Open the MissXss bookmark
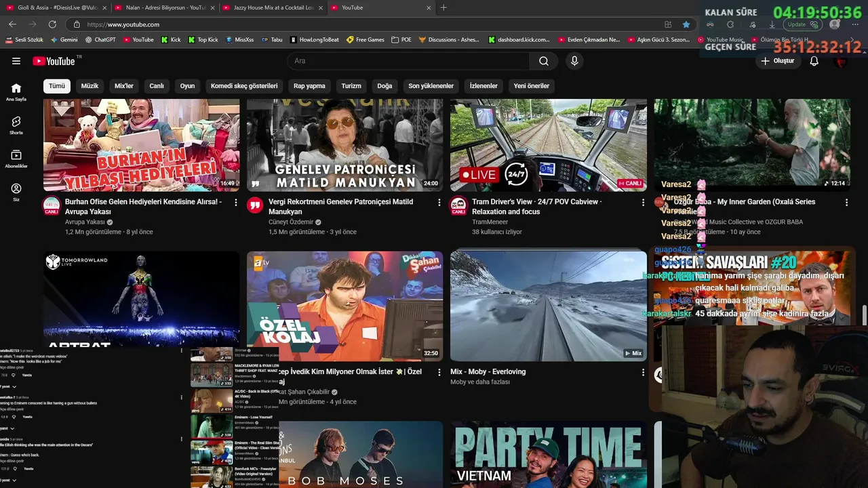Viewport: 868px width, 488px height. [x=239, y=40]
